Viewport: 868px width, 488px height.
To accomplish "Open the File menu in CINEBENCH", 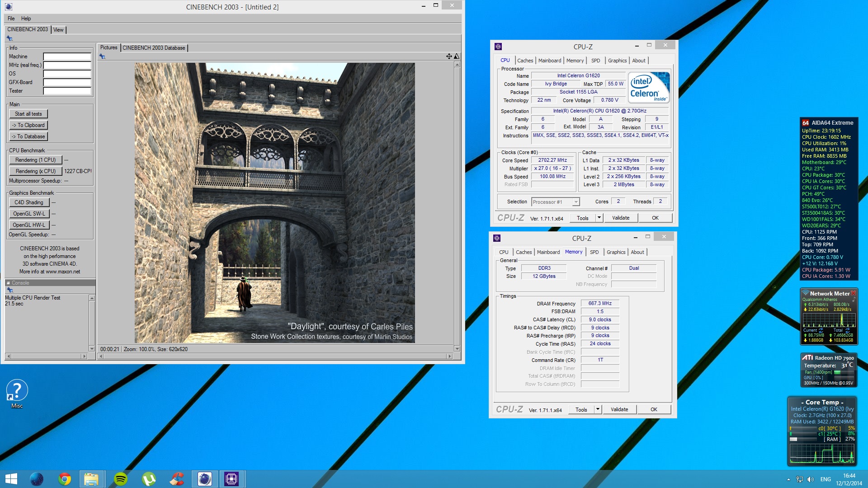I will [x=11, y=19].
